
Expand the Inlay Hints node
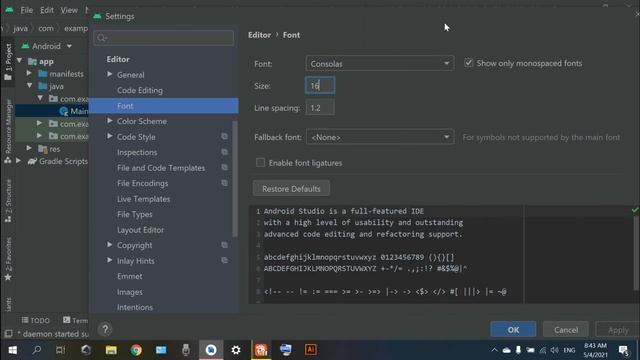coord(109,260)
